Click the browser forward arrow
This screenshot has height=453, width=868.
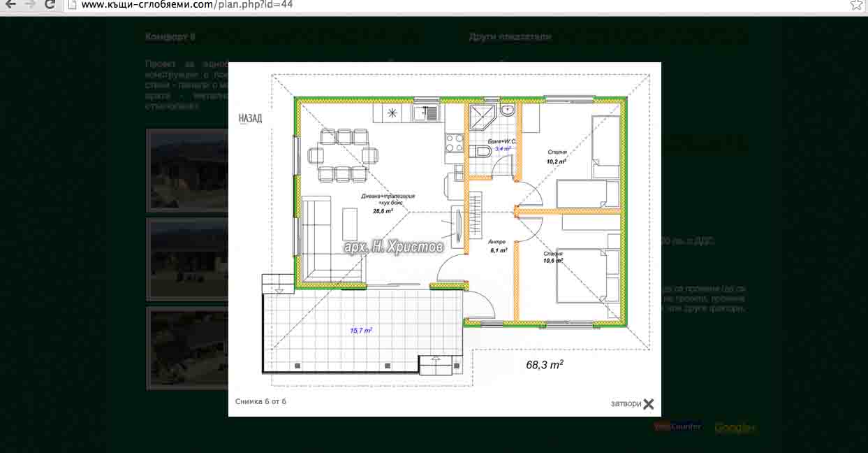click(29, 4)
